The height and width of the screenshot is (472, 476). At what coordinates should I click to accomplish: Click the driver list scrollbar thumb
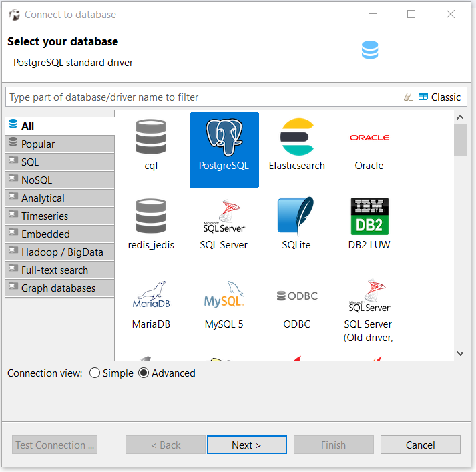pos(460,140)
